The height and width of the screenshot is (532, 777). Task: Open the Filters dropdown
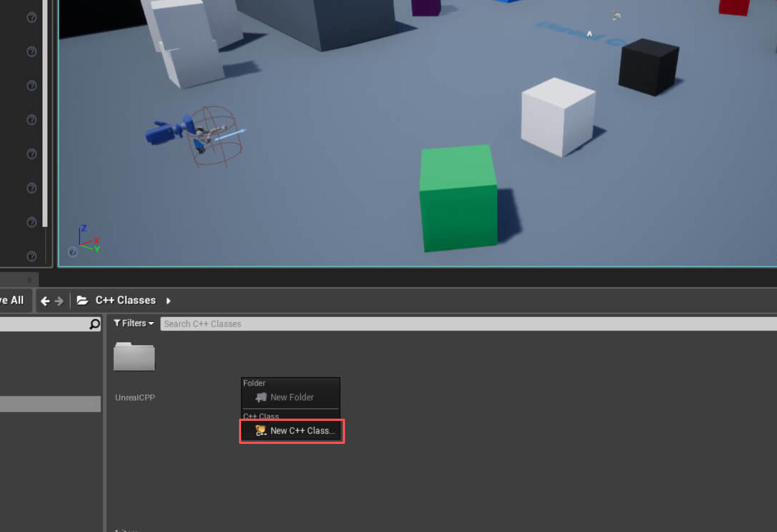[134, 323]
